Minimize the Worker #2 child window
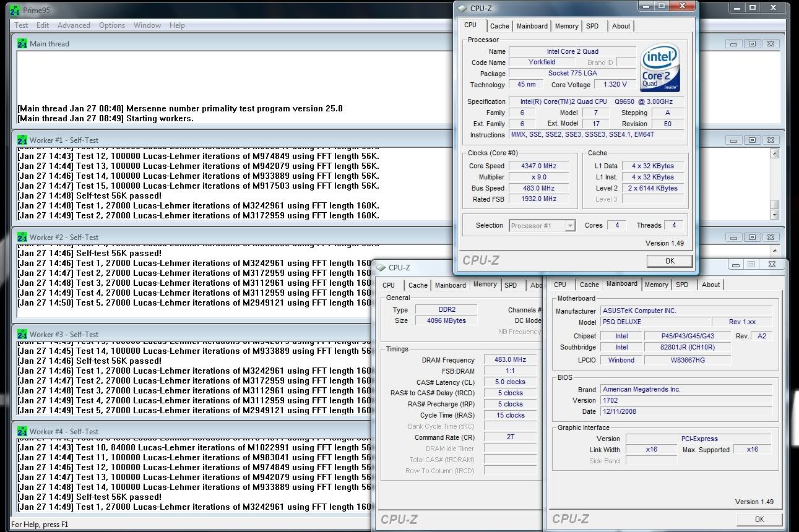This screenshot has width=799, height=532. click(x=734, y=237)
